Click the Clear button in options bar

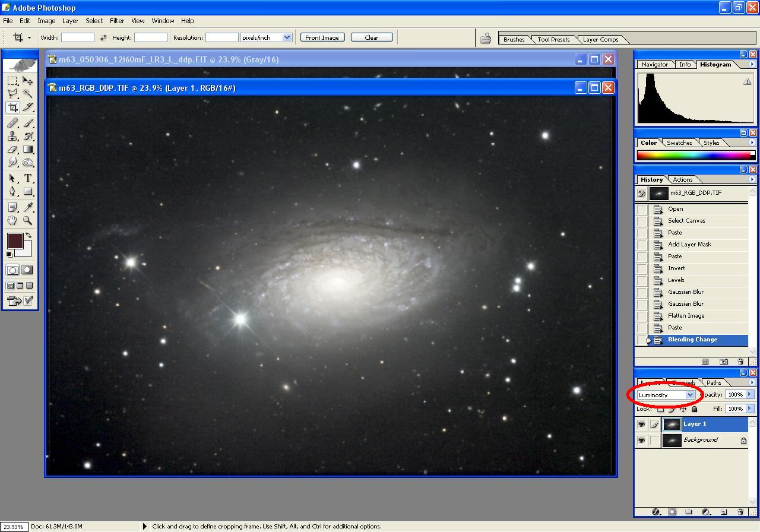pos(372,37)
